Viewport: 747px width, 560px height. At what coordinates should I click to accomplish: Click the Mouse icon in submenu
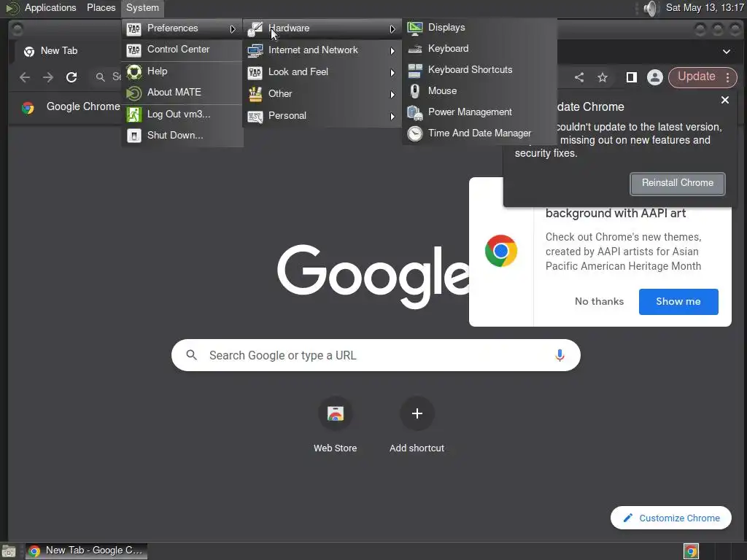point(415,91)
